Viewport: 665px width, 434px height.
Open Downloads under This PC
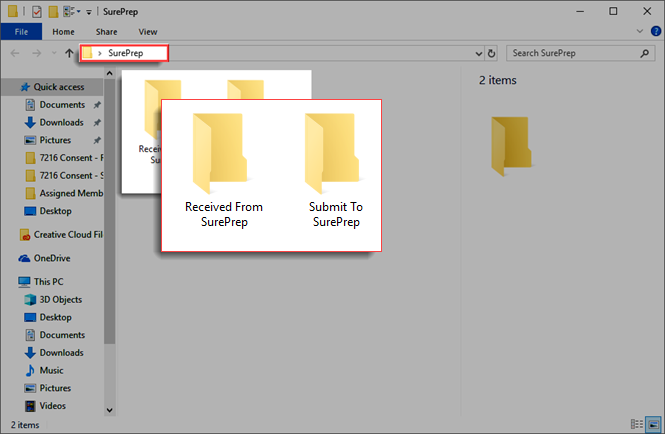[x=55, y=353]
